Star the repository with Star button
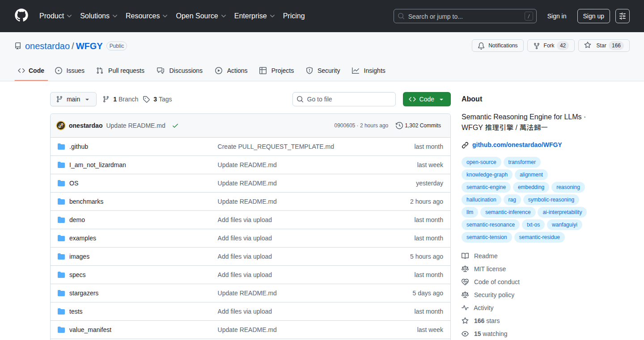Screen dimensions: 644x340 [604, 46]
